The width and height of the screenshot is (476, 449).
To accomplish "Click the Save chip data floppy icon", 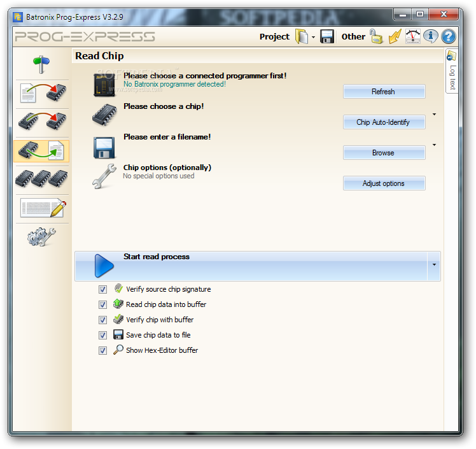I will (x=118, y=334).
